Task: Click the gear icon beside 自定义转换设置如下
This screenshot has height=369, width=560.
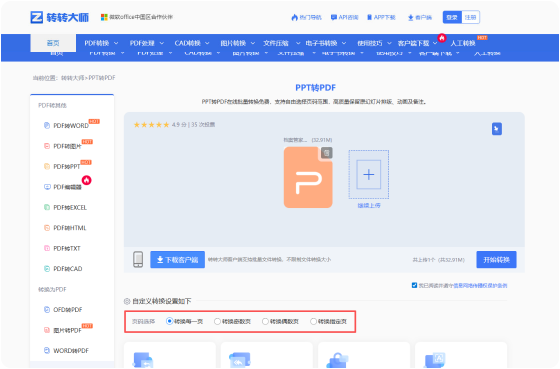Action: 127,301
